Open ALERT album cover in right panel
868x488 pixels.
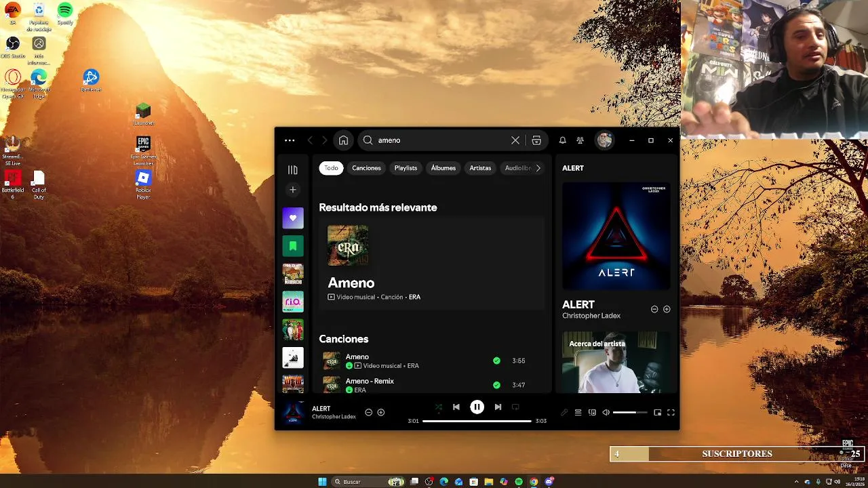[616, 236]
